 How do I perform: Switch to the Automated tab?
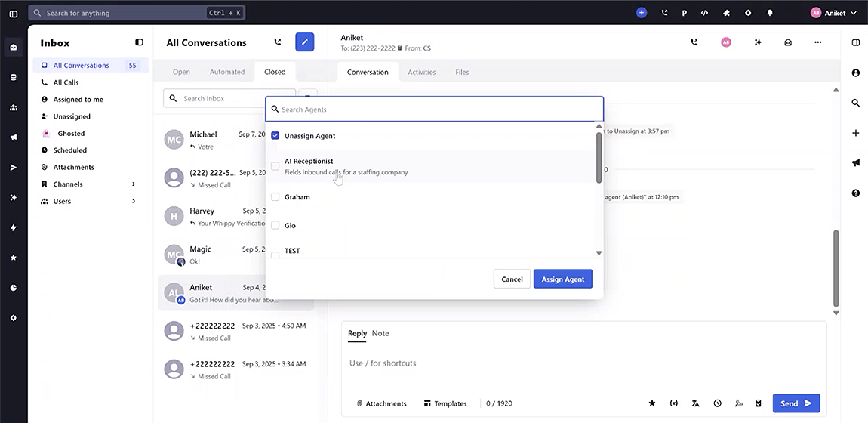[227, 72]
